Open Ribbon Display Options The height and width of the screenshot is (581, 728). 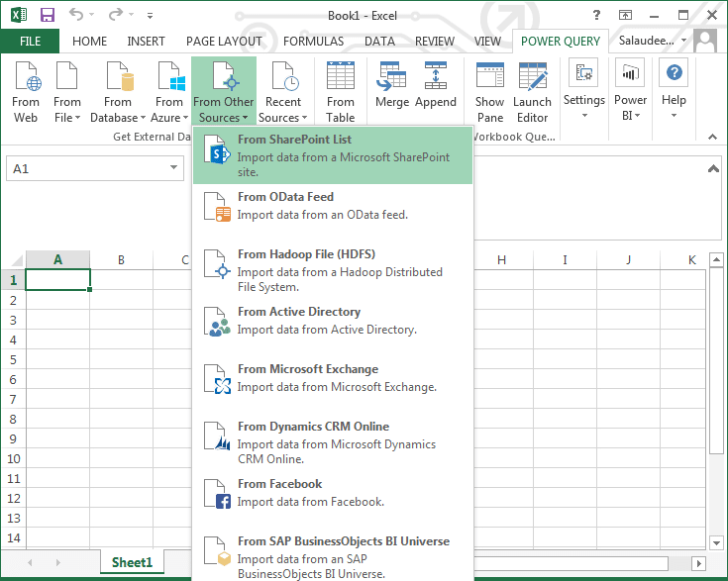pyautogui.click(x=625, y=15)
